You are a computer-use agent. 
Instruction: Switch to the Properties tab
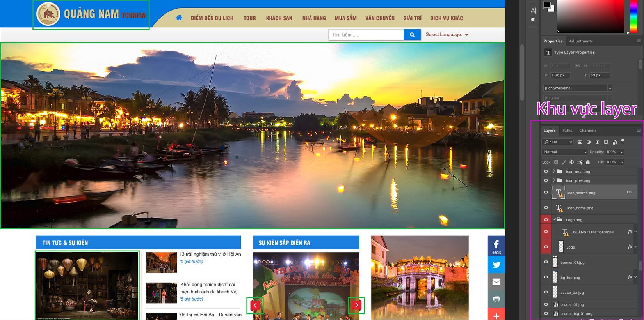click(553, 41)
